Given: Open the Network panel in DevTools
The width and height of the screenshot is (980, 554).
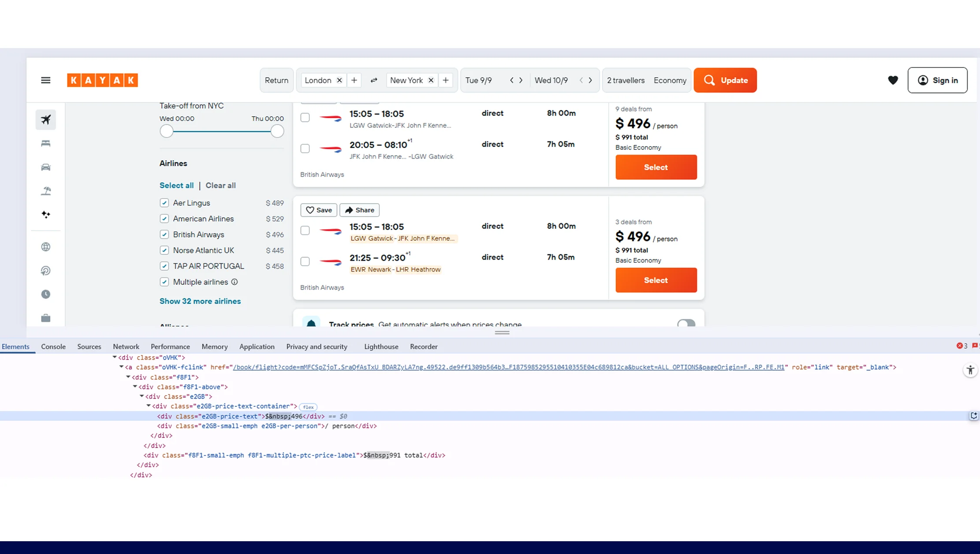Looking at the screenshot, I should point(126,346).
